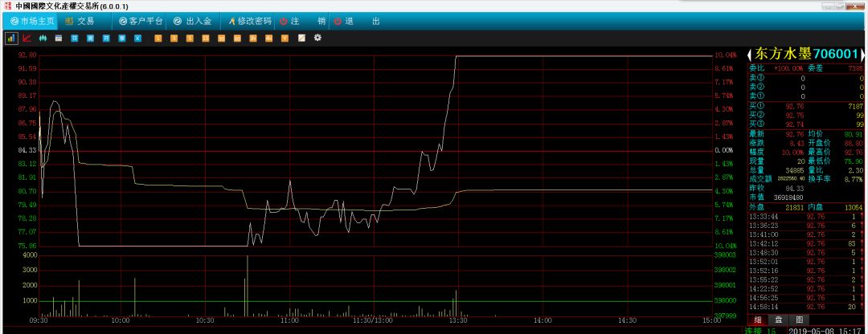Select the orange 30-minute period icon

pyautogui.click(x=222, y=39)
